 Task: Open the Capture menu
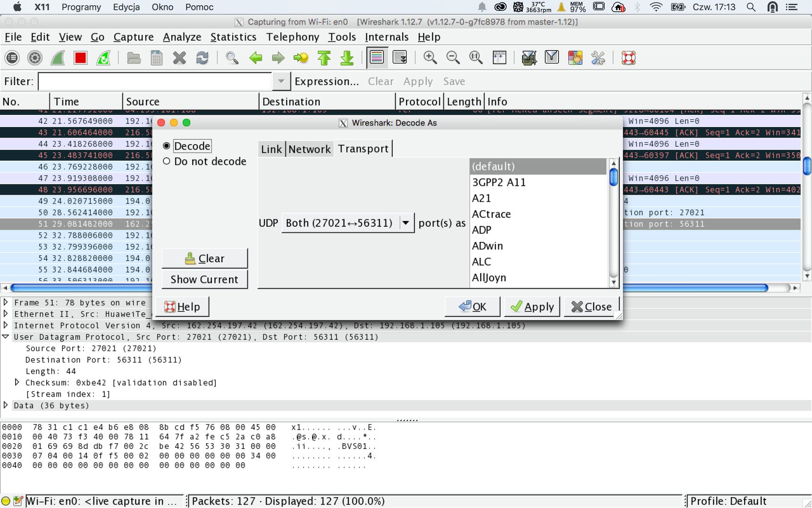coord(134,37)
